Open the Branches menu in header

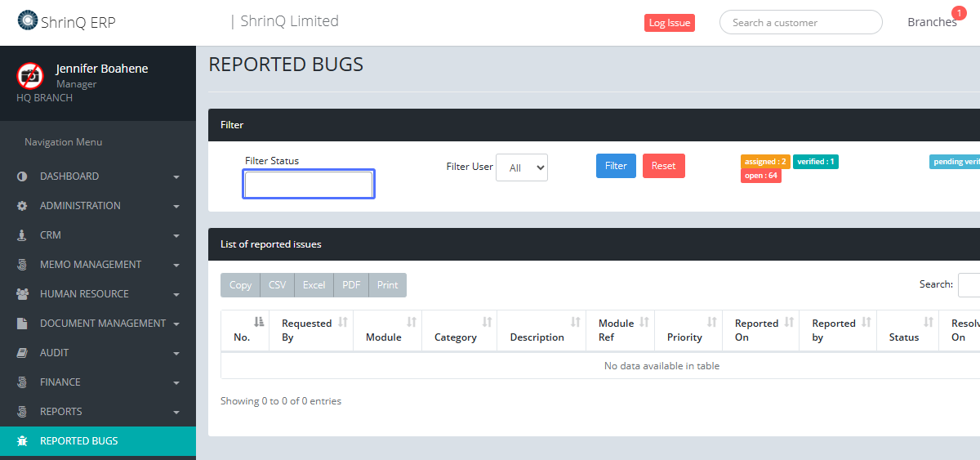932,22
